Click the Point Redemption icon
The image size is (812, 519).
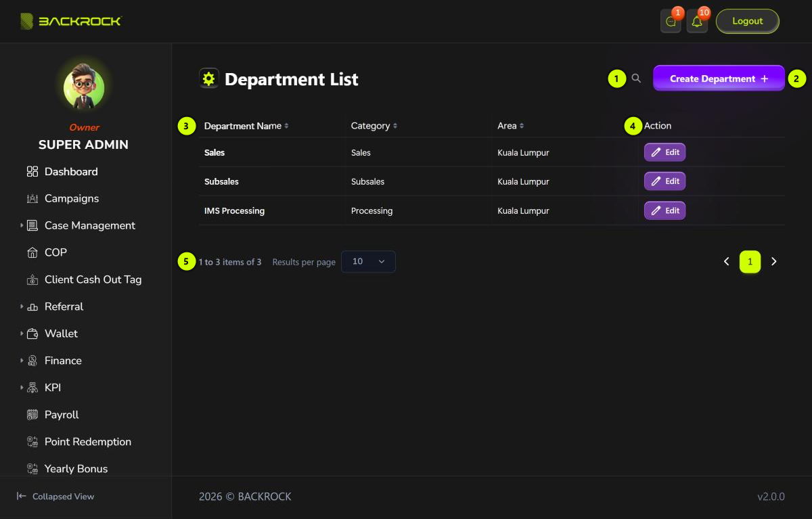coord(32,443)
